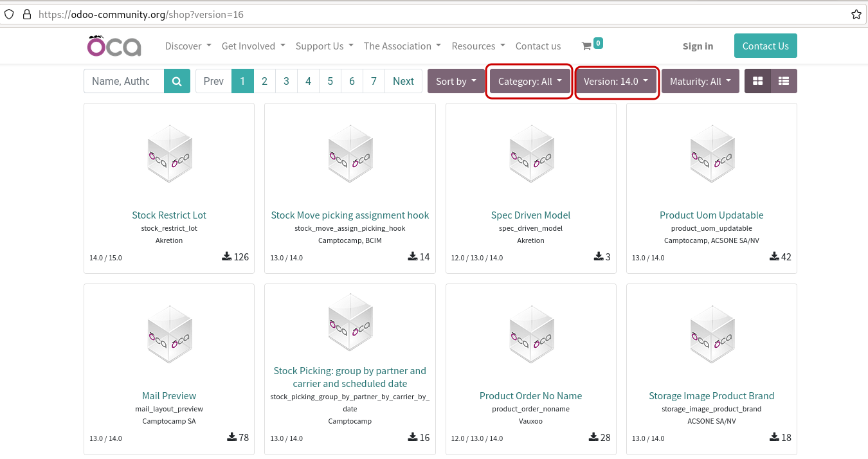Click the padlock site security icon
The image size is (868, 459).
click(26, 14)
